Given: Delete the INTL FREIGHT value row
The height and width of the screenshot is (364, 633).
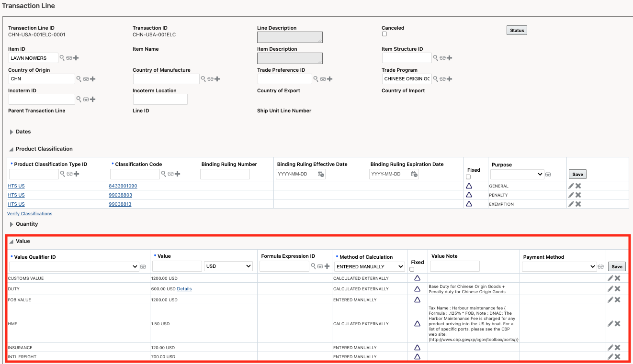Looking at the screenshot, I should 618,356.
